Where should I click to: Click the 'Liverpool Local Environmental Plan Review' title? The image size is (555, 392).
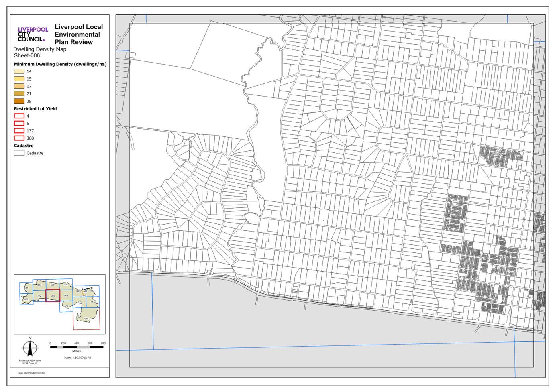coord(79,35)
